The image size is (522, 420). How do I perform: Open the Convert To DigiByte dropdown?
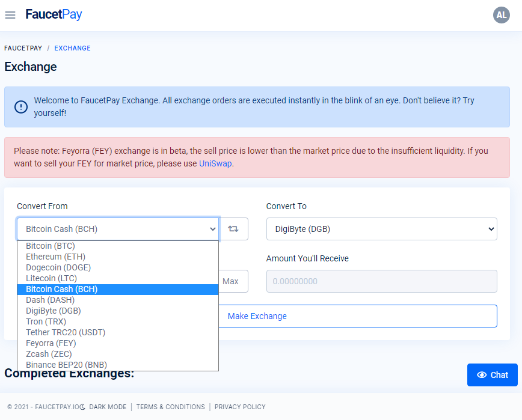[381, 229]
